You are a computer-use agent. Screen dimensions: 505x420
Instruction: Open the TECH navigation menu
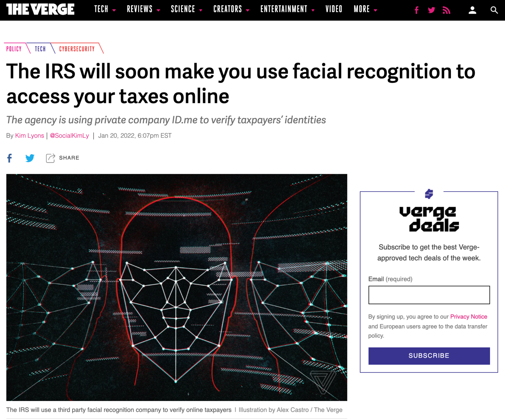[101, 9]
